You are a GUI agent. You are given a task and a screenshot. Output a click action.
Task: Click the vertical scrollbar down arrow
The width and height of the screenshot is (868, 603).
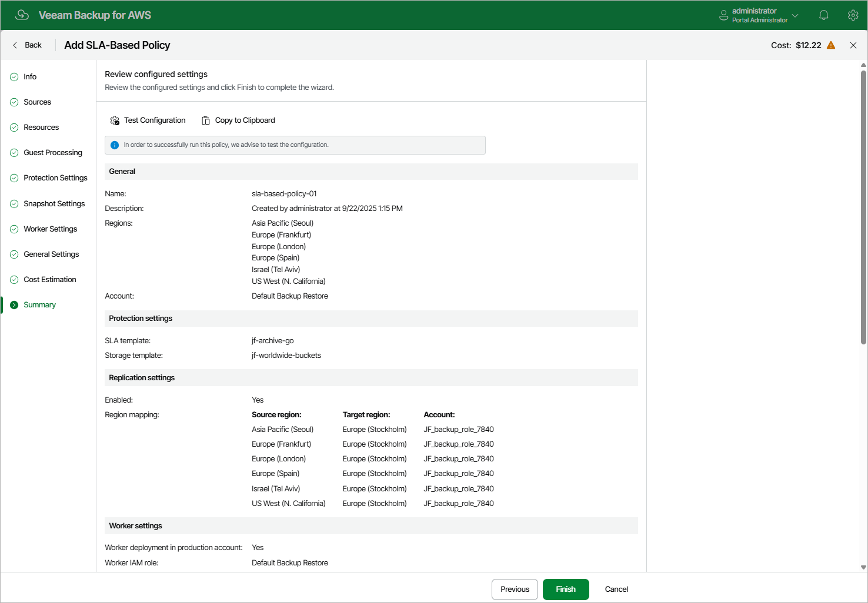[x=863, y=567]
